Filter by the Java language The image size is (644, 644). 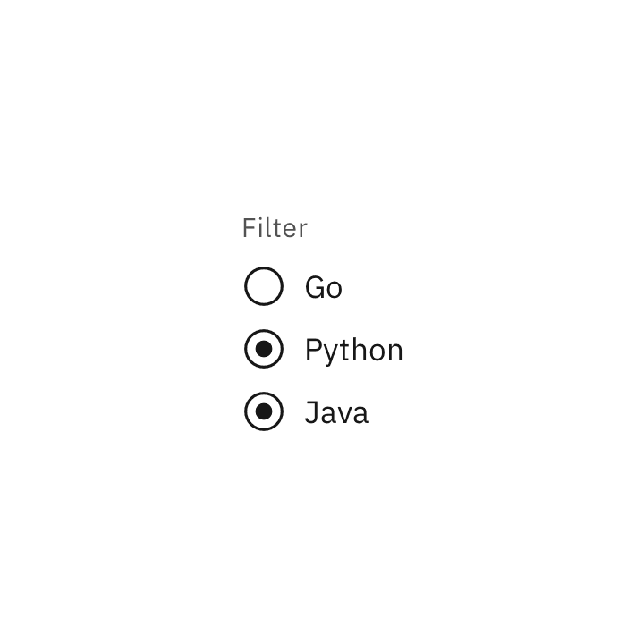click(x=264, y=412)
